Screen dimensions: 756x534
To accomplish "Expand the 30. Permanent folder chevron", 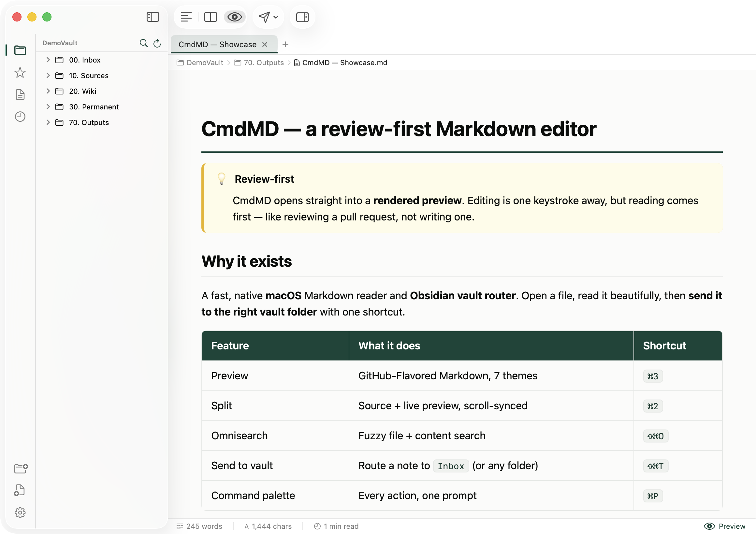I will tap(48, 106).
